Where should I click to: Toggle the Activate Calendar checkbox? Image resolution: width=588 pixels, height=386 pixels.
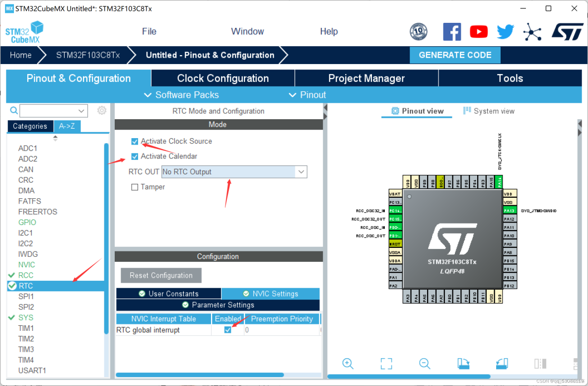pyautogui.click(x=135, y=156)
